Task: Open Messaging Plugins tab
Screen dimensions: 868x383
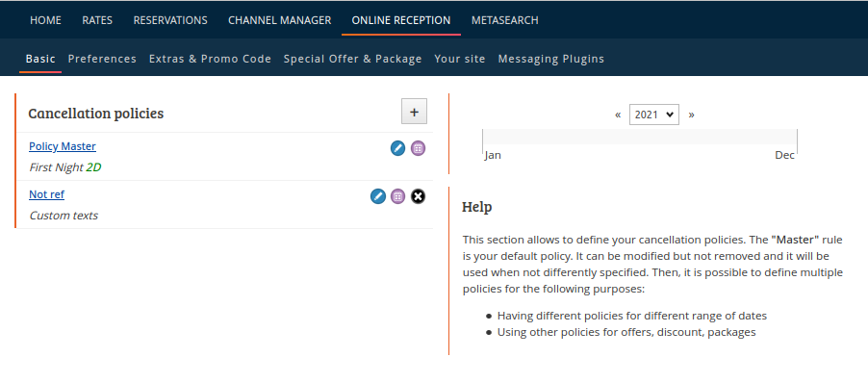Action: pyautogui.click(x=551, y=59)
